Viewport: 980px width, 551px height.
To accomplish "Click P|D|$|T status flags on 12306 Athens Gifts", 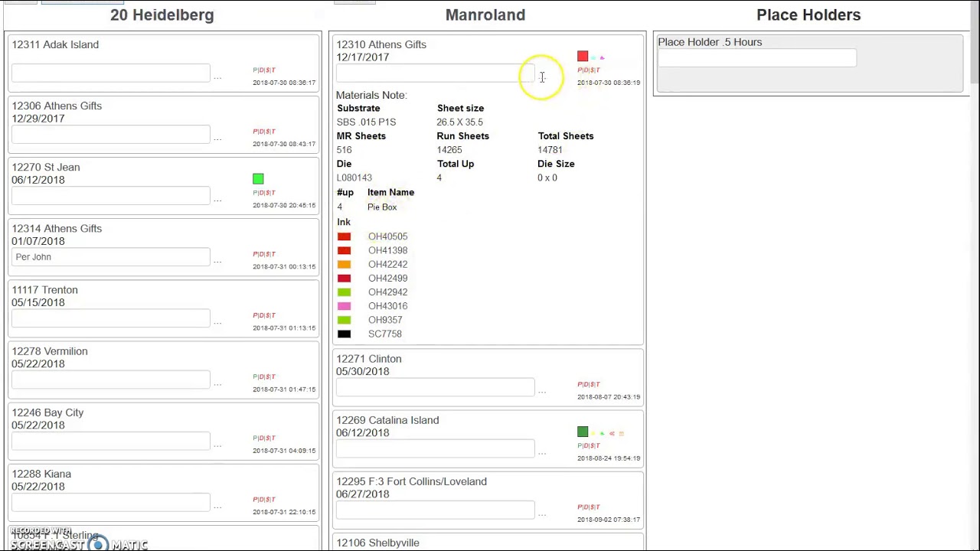I will point(264,132).
